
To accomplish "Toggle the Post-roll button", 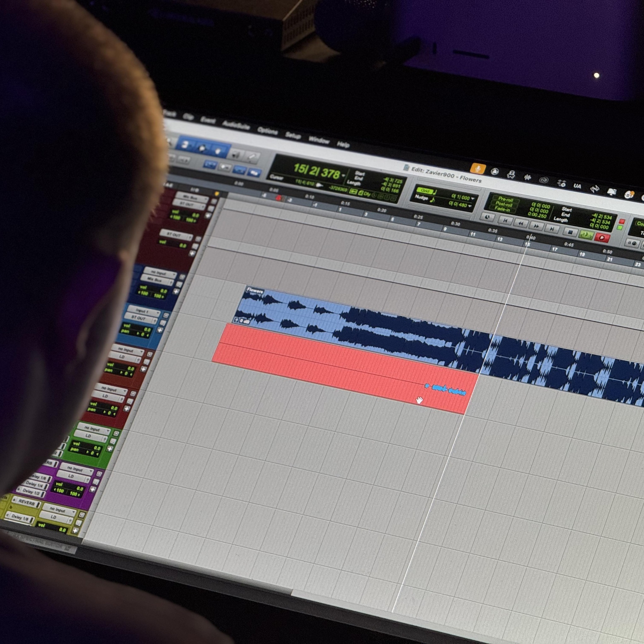I will [x=504, y=204].
